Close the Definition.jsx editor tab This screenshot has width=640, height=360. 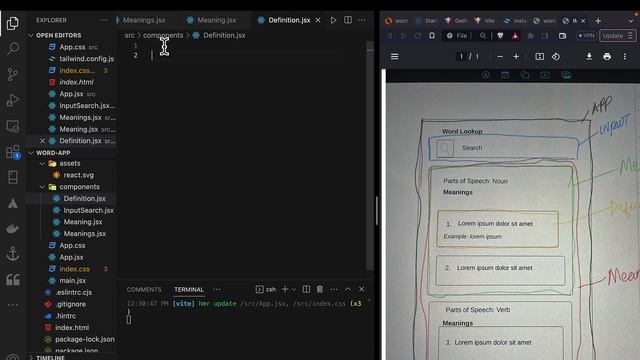click(318, 20)
